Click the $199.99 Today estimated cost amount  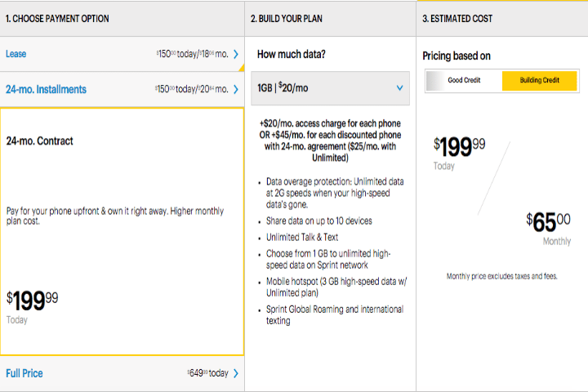[x=461, y=148]
